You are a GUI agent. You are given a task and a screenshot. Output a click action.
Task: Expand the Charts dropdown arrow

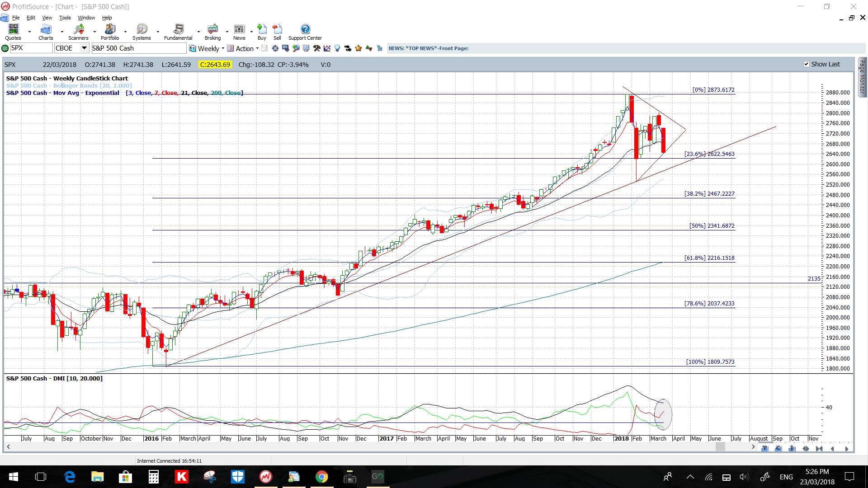click(x=62, y=32)
